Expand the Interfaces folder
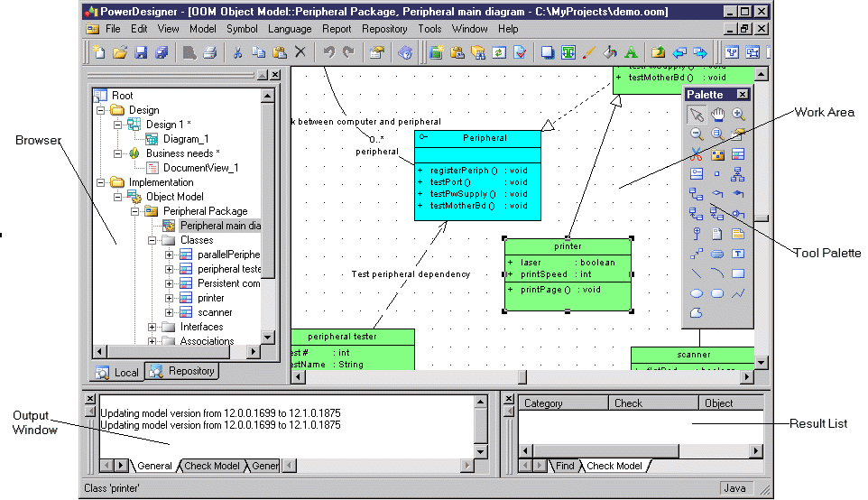 coord(152,328)
